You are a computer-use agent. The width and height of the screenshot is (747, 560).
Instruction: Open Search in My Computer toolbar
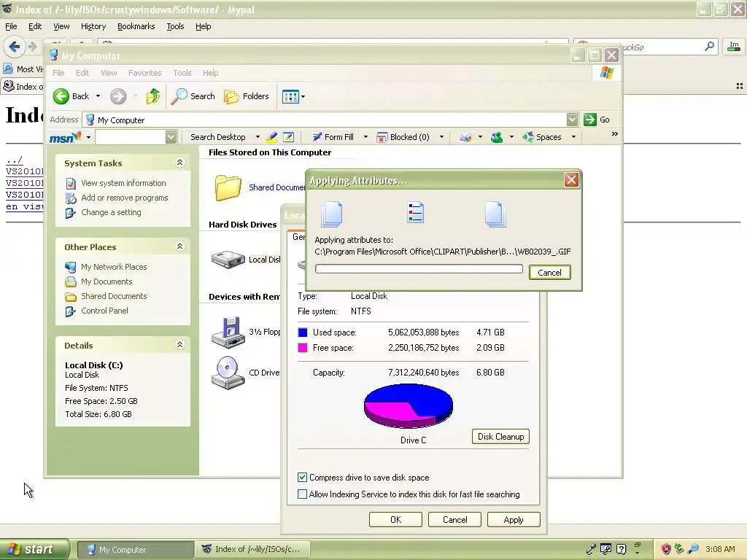pyautogui.click(x=193, y=96)
